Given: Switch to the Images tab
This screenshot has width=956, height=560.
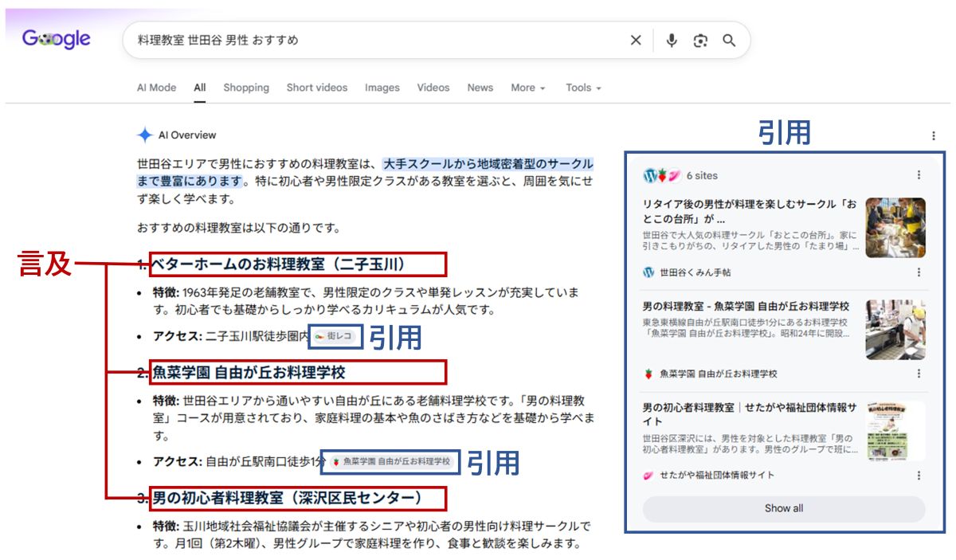Looking at the screenshot, I should (382, 88).
